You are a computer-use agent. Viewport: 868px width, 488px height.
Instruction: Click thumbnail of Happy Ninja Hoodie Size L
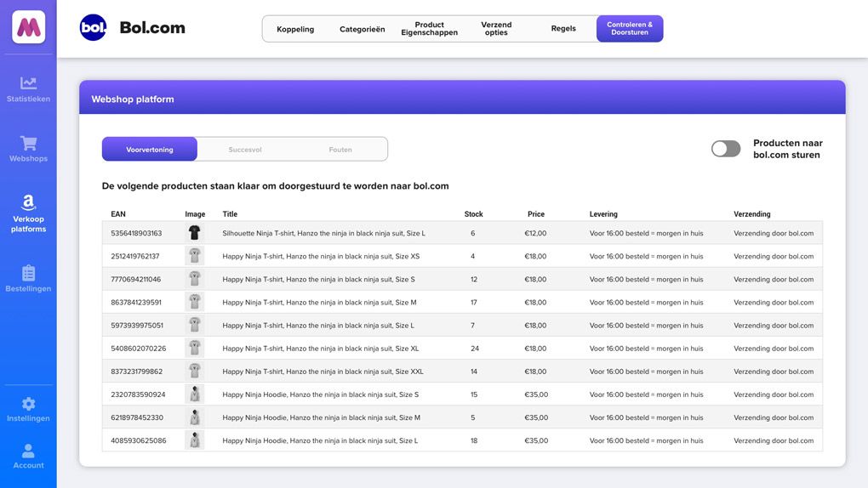point(194,440)
